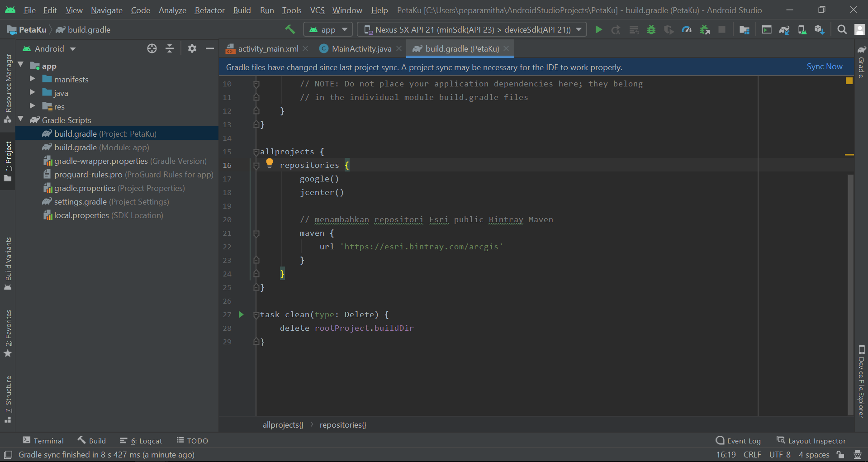Open build.gradle (Module: app) file
Image resolution: width=868 pixels, height=462 pixels.
(x=101, y=147)
